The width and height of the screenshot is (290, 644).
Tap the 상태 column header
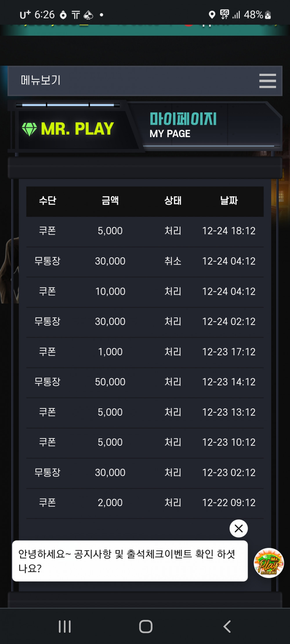tap(173, 200)
